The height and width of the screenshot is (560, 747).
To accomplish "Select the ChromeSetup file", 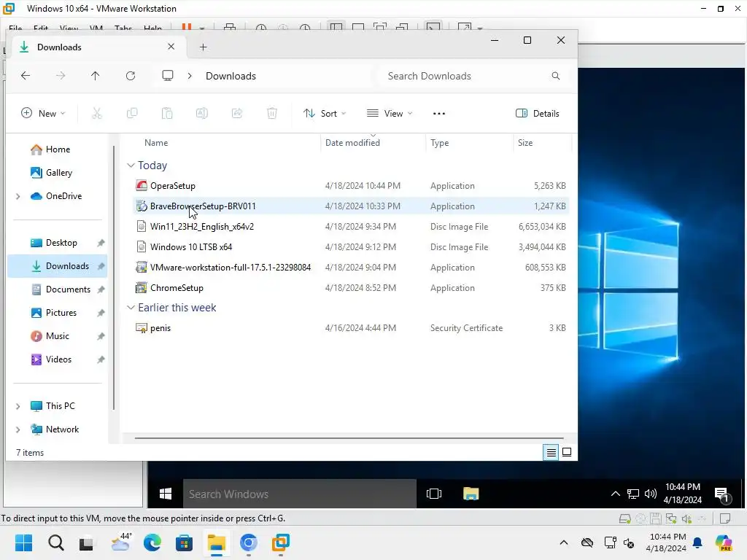I will [x=351, y=288].
